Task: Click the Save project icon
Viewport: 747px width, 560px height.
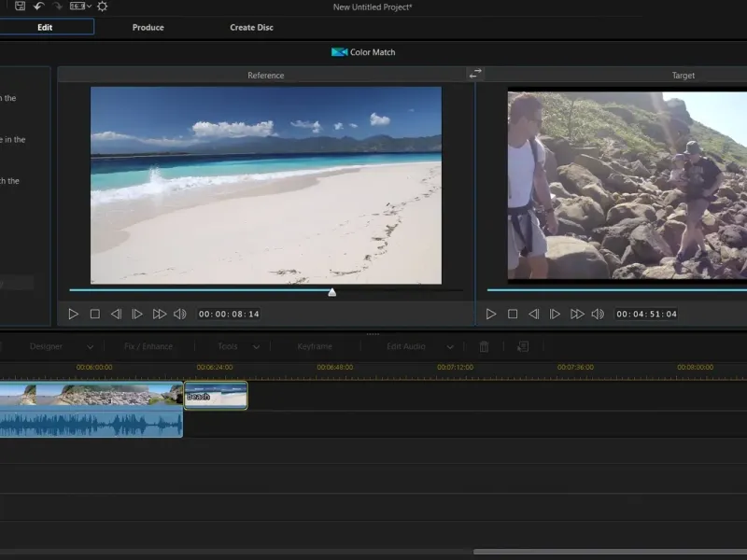Action: pos(20,7)
